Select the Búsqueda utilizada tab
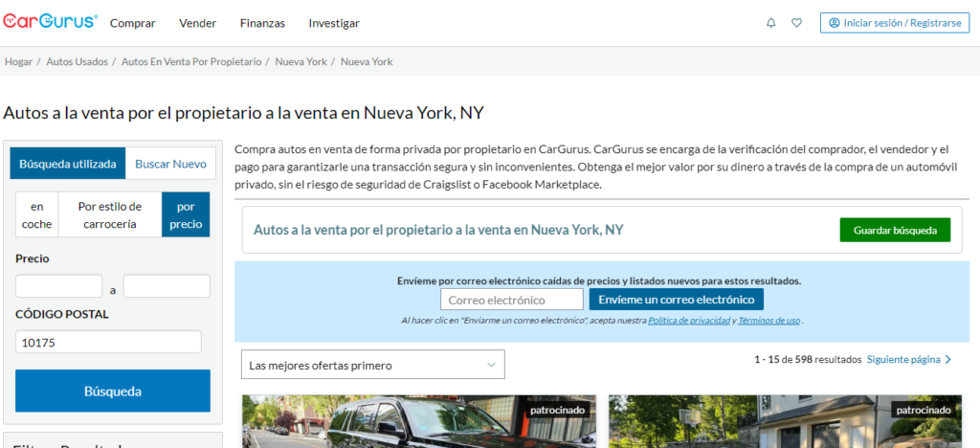The image size is (980, 448). coord(68,164)
